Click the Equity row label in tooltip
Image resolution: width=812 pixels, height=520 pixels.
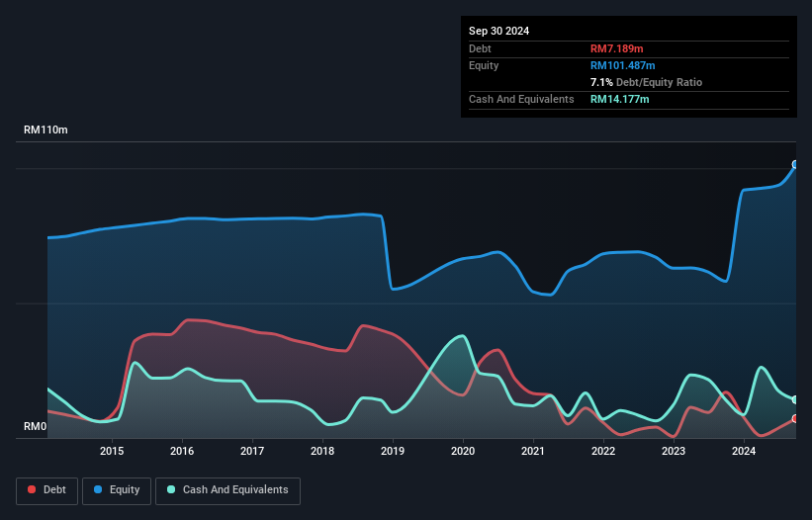point(484,65)
